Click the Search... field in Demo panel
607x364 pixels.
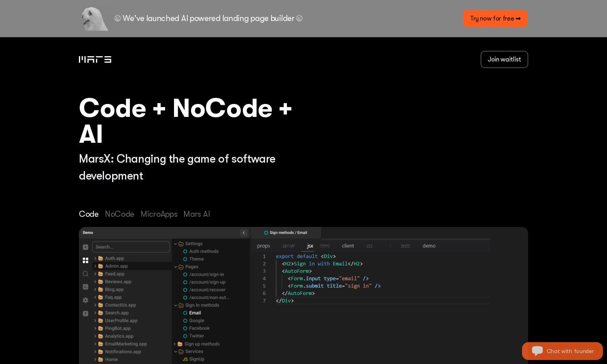(131, 247)
